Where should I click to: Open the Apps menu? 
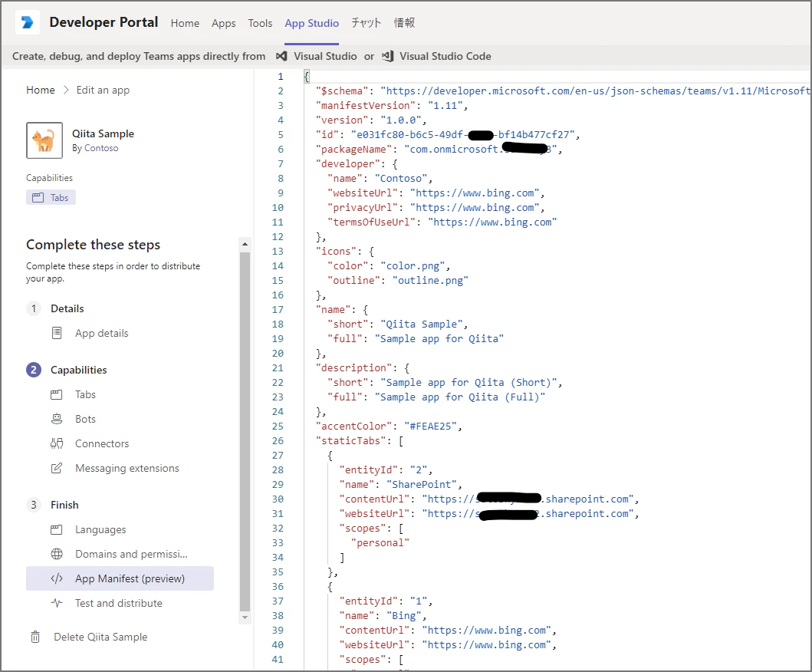(x=223, y=23)
